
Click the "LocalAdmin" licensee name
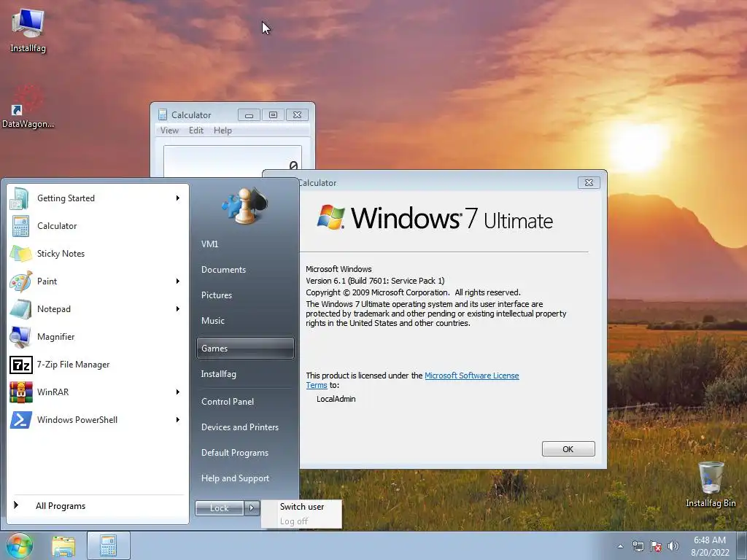pos(336,399)
